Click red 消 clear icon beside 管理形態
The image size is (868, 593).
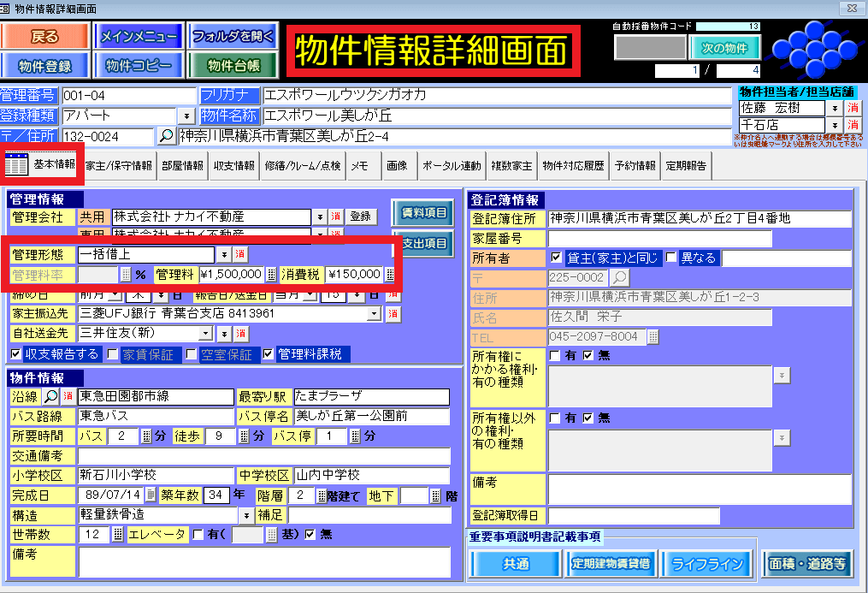240,254
